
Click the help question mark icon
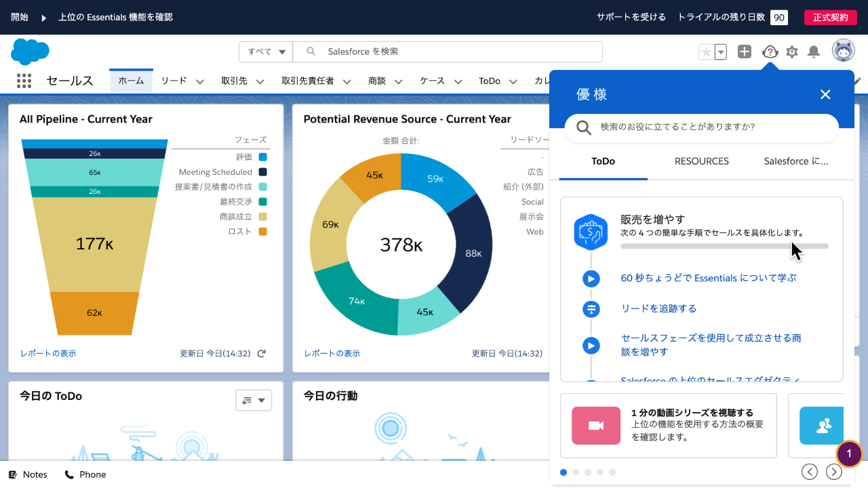point(770,52)
